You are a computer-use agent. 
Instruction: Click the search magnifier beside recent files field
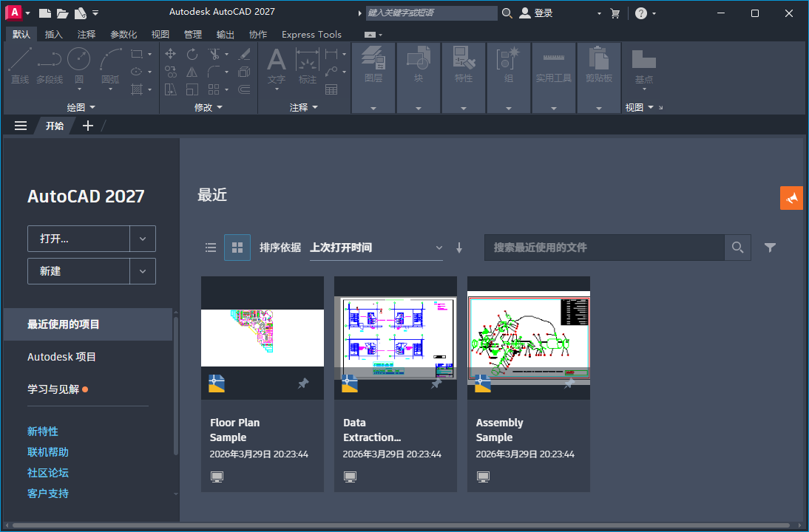(x=737, y=248)
